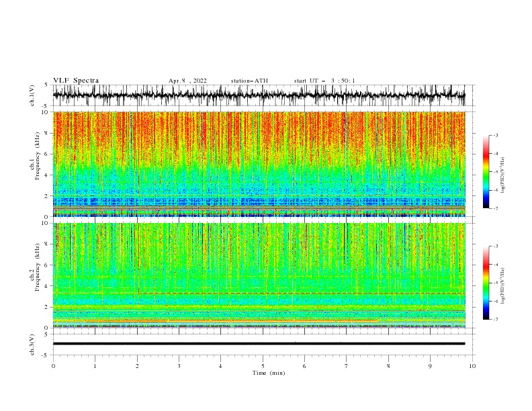Image resolution: width=532 pixels, height=411 pixels.
Task: Click the ch.2 spectrogram panel
Action: click(259, 275)
